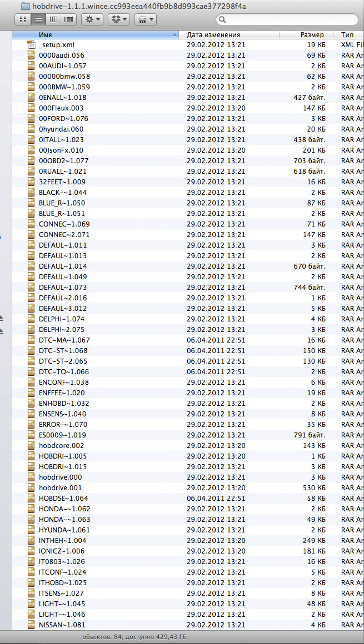Click the folder icon in the title bar
This screenshot has width=364, height=644.
click(26, 6)
